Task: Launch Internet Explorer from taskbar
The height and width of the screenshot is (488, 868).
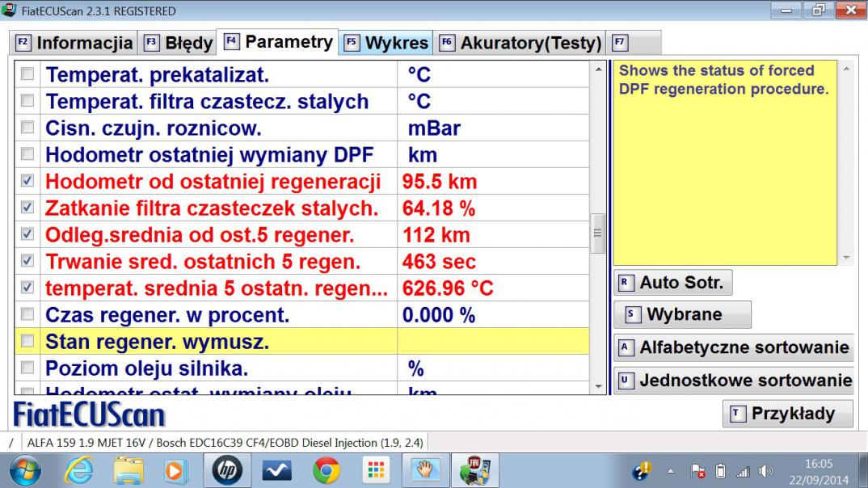Action: coord(78,471)
